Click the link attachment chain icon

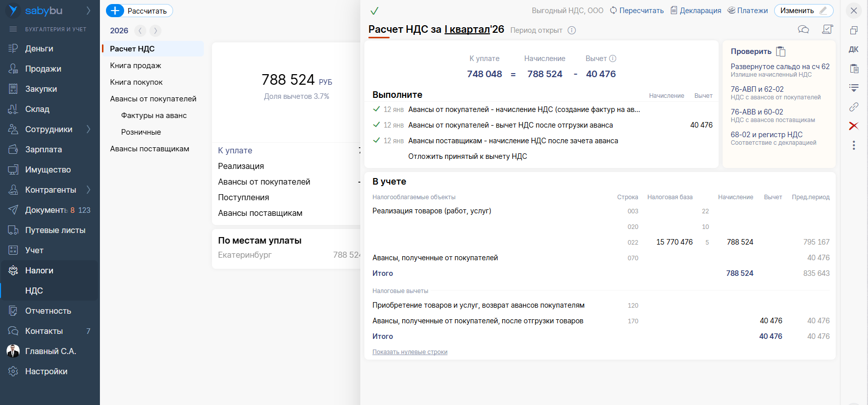click(853, 107)
